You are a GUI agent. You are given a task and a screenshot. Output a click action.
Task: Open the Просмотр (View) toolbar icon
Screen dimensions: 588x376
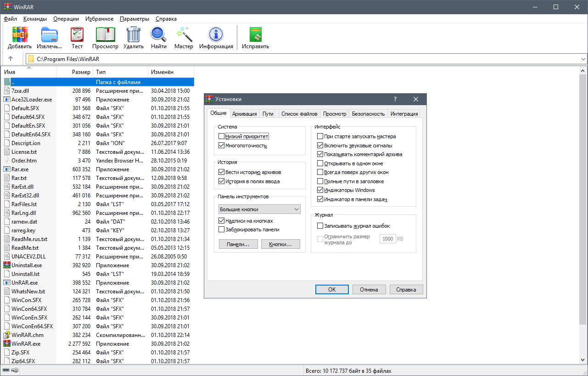click(105, 34)
